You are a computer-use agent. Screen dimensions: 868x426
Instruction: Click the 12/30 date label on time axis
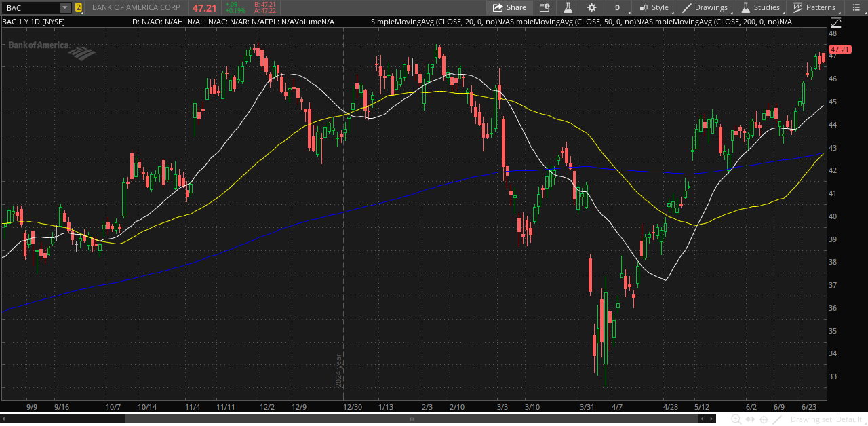pos(353,407)
